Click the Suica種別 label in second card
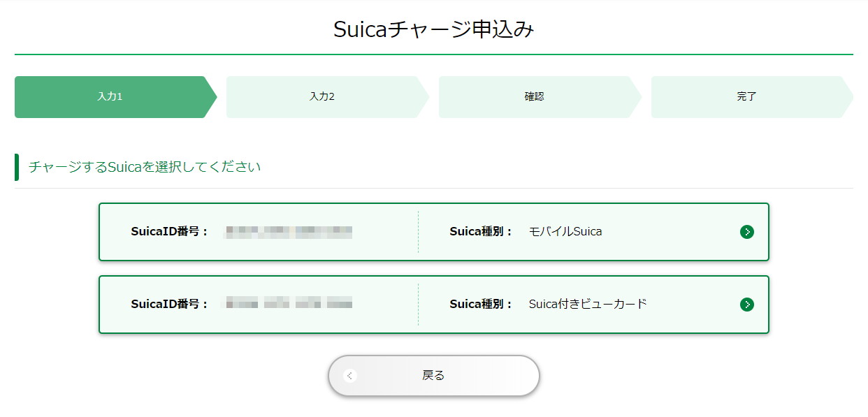The image size is (868, 417). (x=482, y=305)
